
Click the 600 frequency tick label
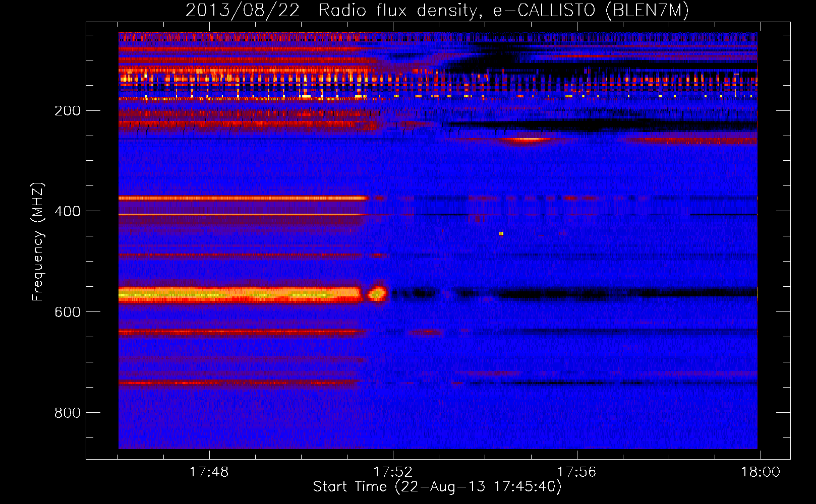point(68,312)
